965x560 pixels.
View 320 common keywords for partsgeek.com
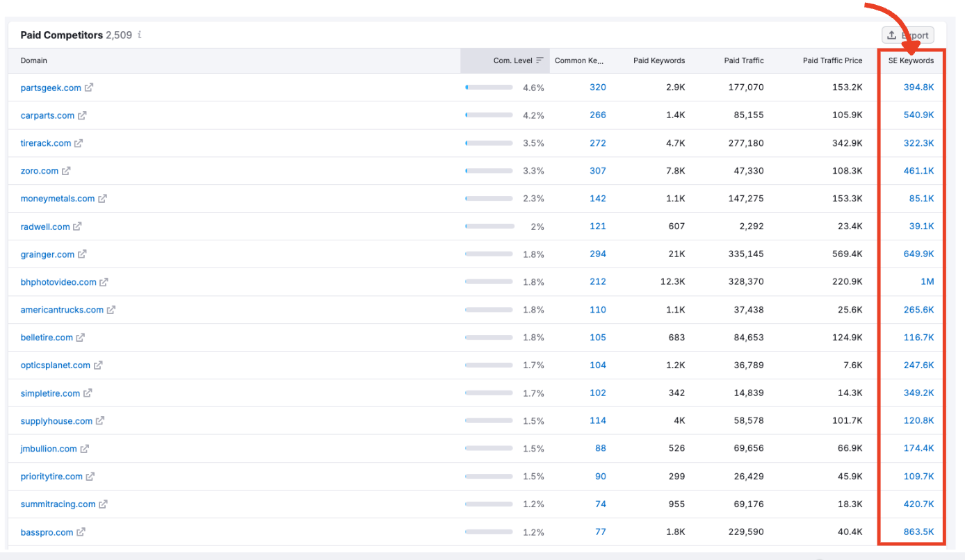point(597,87)
